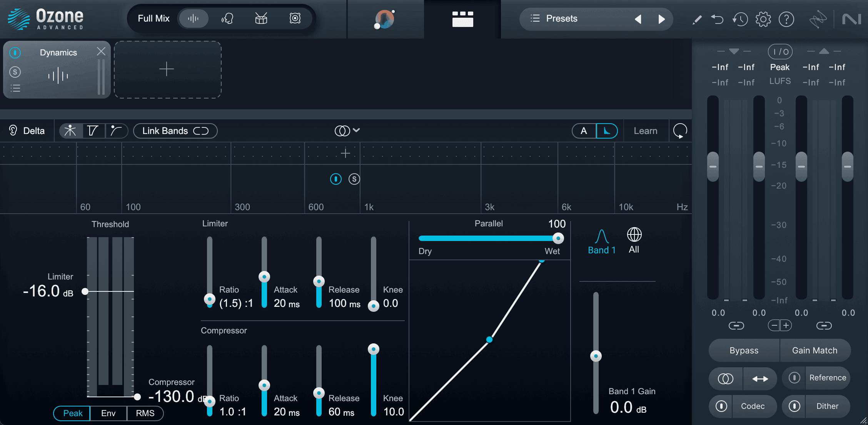Click the Band 1 Gain slider handle
The image size is (868, 425).
tap(596, 356)
